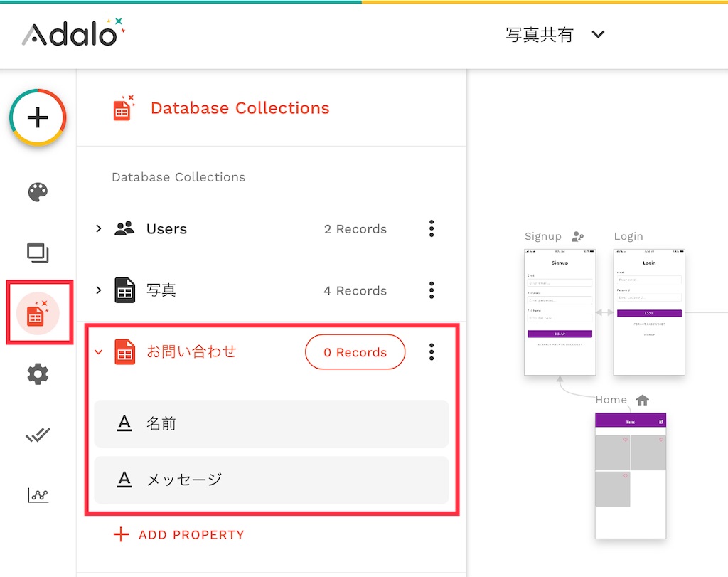The width and height of the screenshot is (728, 577).
Task: Click the 0 Records button
Action: tap(355, 352)
